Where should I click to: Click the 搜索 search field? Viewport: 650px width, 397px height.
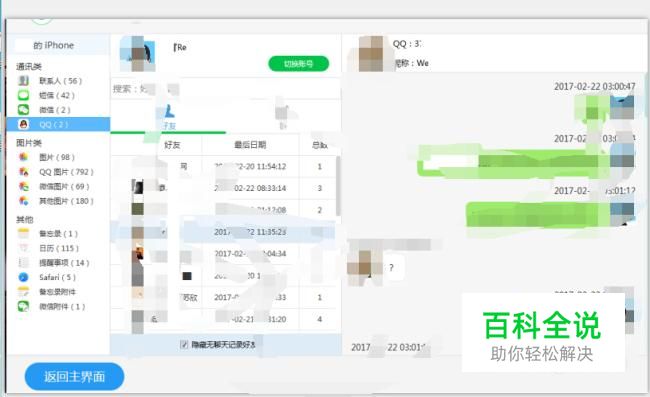[226, 89]
